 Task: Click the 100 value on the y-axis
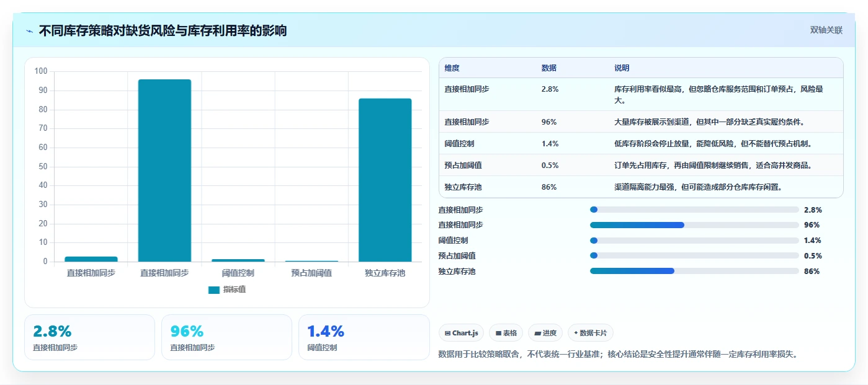(x=41, y=71)
